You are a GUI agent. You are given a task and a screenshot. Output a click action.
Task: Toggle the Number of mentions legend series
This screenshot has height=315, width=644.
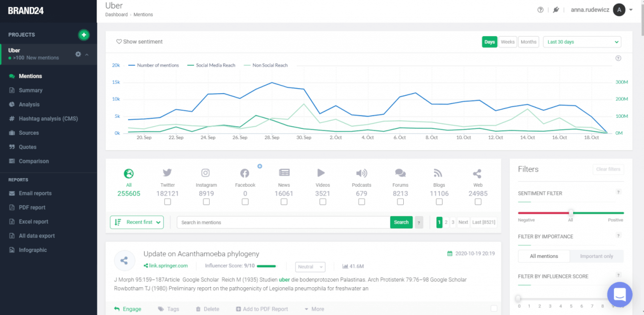click(153, 65)
